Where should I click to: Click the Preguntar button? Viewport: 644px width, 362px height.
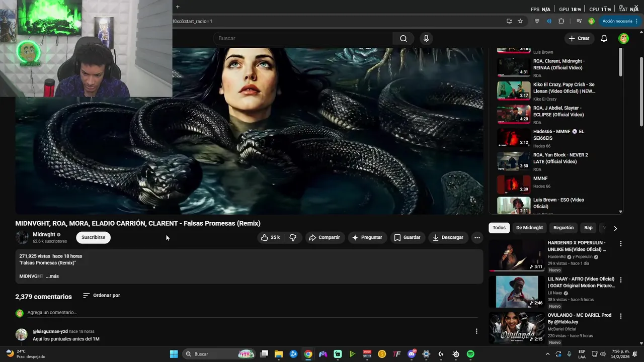point(367,237)
